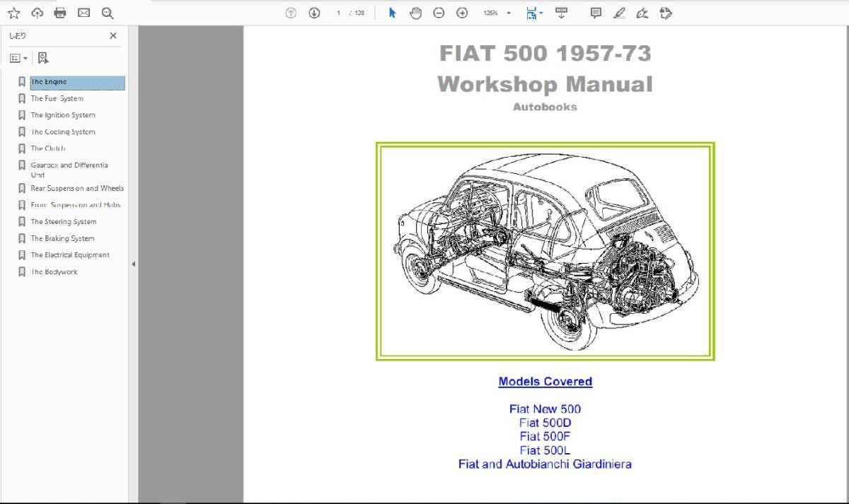Choose the selection arrow tool
Image resolution: width=849 pixels, height=504 pixels.
(392, 13)
